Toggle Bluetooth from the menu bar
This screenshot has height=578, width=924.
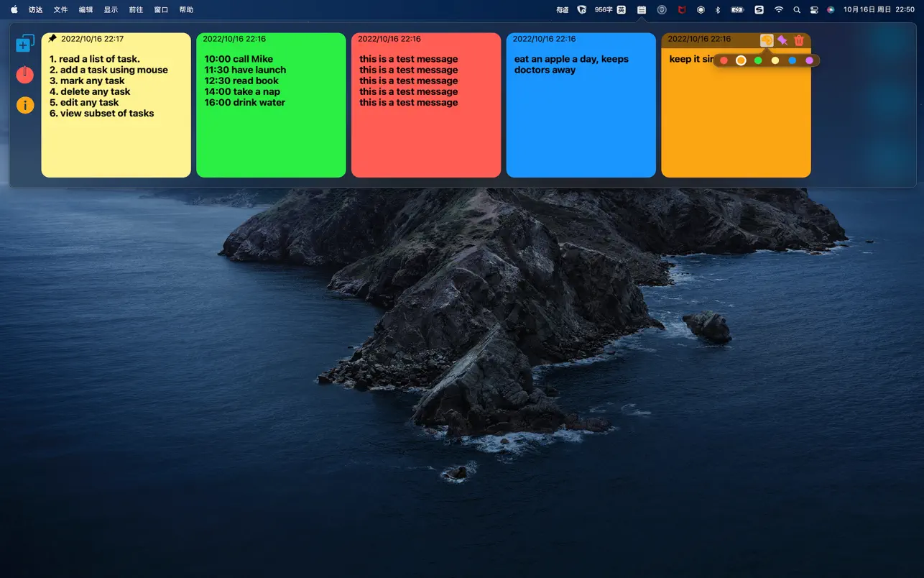click(x=719, y=9)
